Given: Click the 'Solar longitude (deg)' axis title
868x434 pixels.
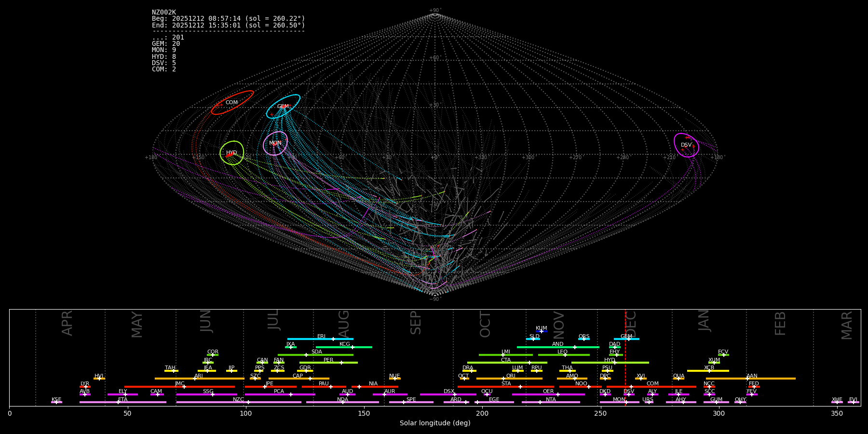Looking at the screenshot, I should point(435,423).
